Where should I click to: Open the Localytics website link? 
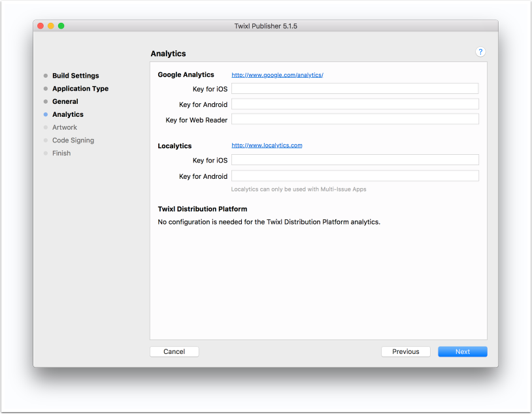(x=267, y=146)
